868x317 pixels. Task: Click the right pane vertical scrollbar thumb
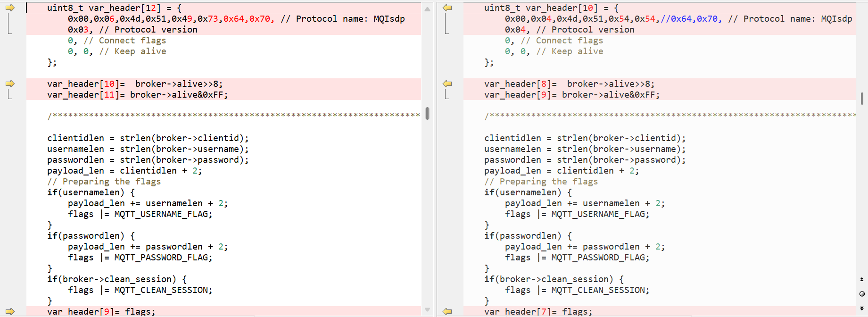tap(862, 98)
